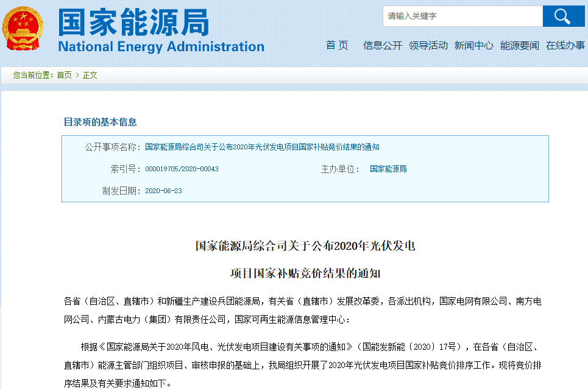
Task: Select the blue search magnifier icon
Action: click(x=562, y=15)
